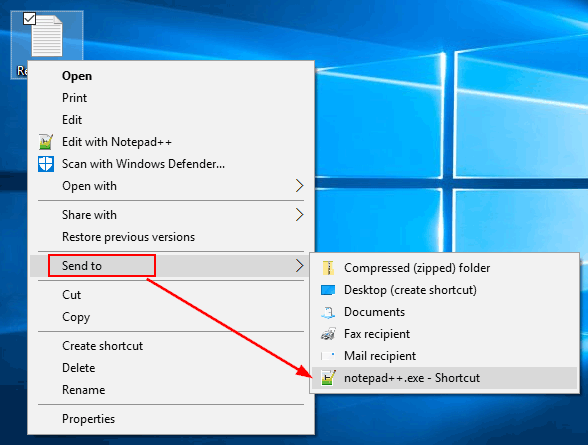Screen dimensions: 588x445
Task: Send to notepad++.exe - Shortcut
Action: [444, 378]
